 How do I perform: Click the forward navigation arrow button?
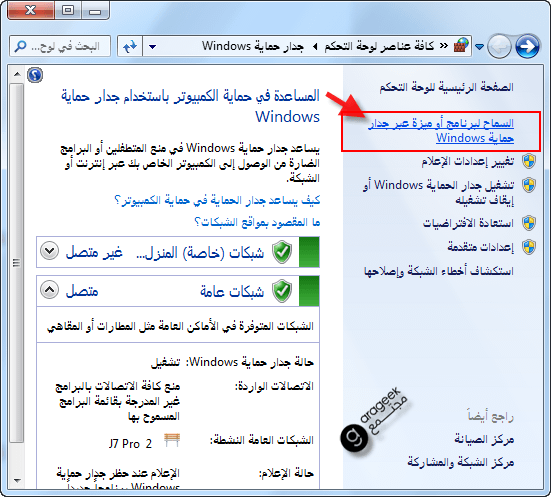[527, 46]
